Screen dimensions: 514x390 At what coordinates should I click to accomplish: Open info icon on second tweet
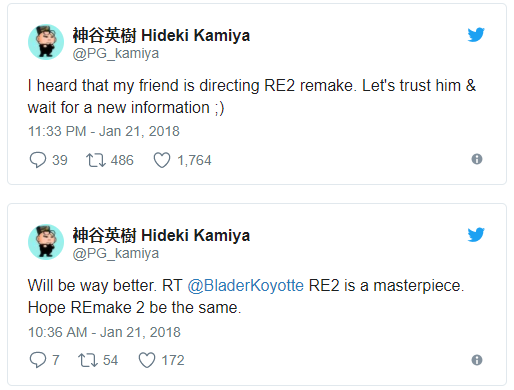pyautogui.click(x=477, y=360)
